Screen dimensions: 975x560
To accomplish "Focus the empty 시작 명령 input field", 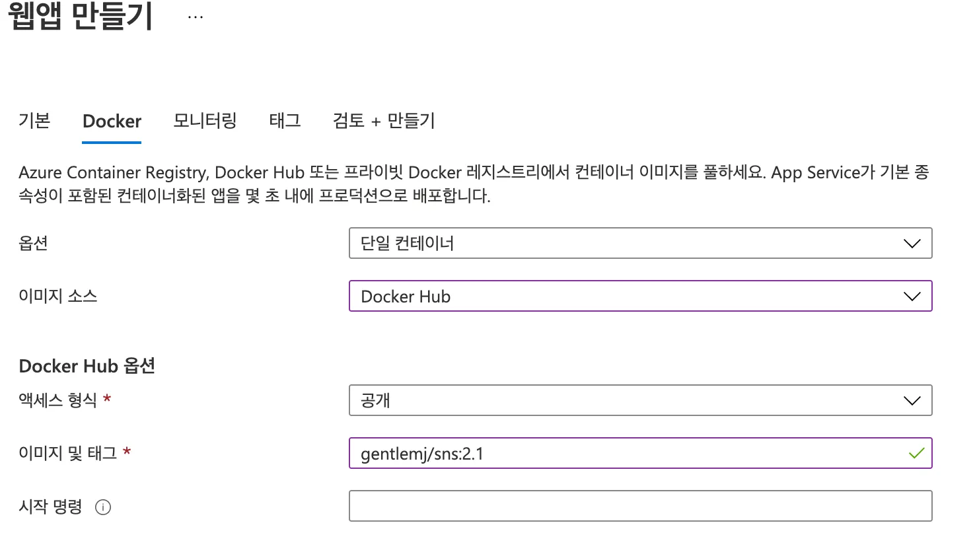I will 639,506.
